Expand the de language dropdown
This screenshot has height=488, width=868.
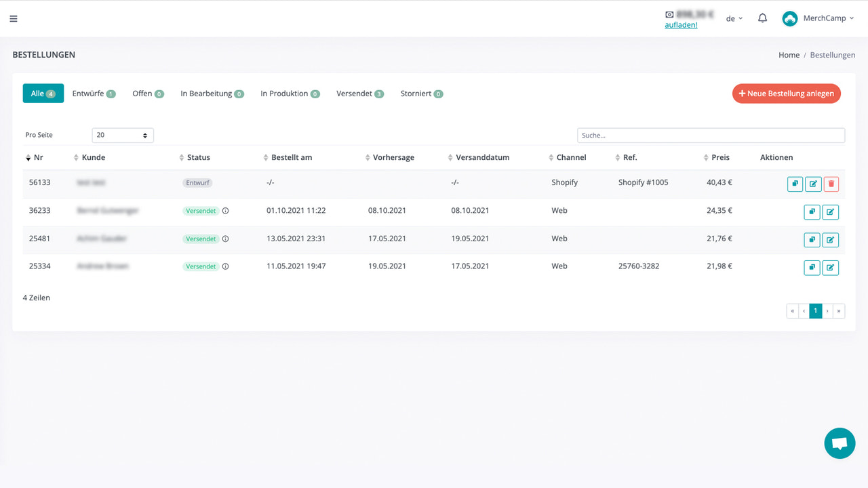[733, 18]
